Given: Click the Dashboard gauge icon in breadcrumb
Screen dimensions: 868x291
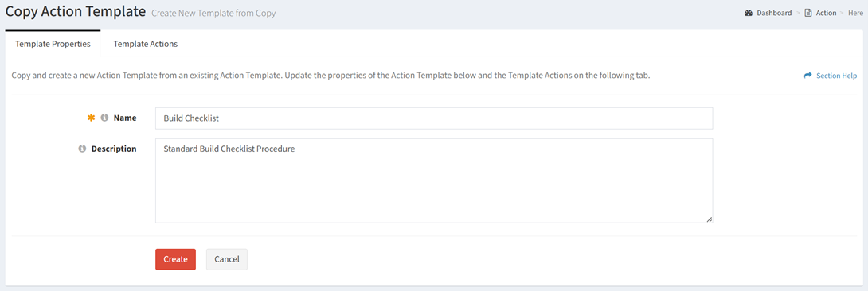Looking at the screenshot, I should tap(749, 13).
